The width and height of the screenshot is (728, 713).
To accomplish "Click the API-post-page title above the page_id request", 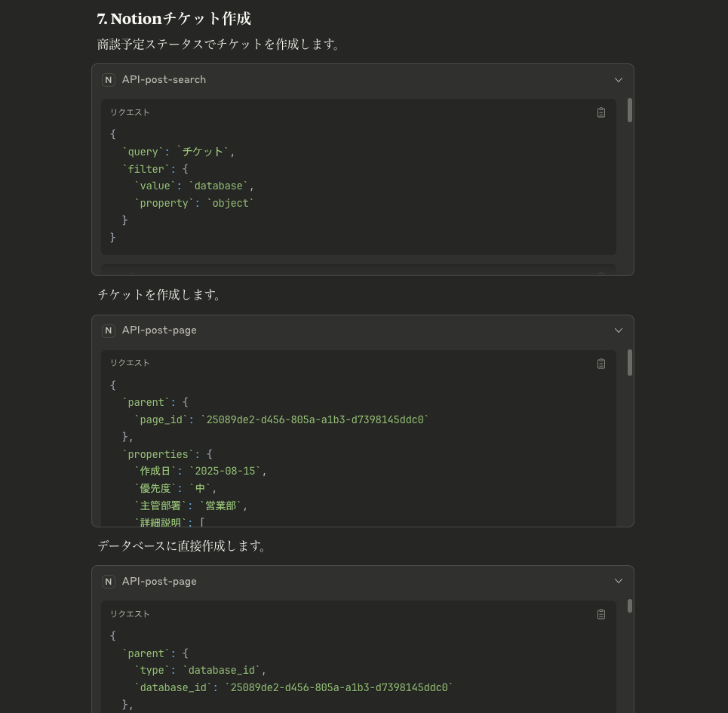I will [x=159, y=330].
